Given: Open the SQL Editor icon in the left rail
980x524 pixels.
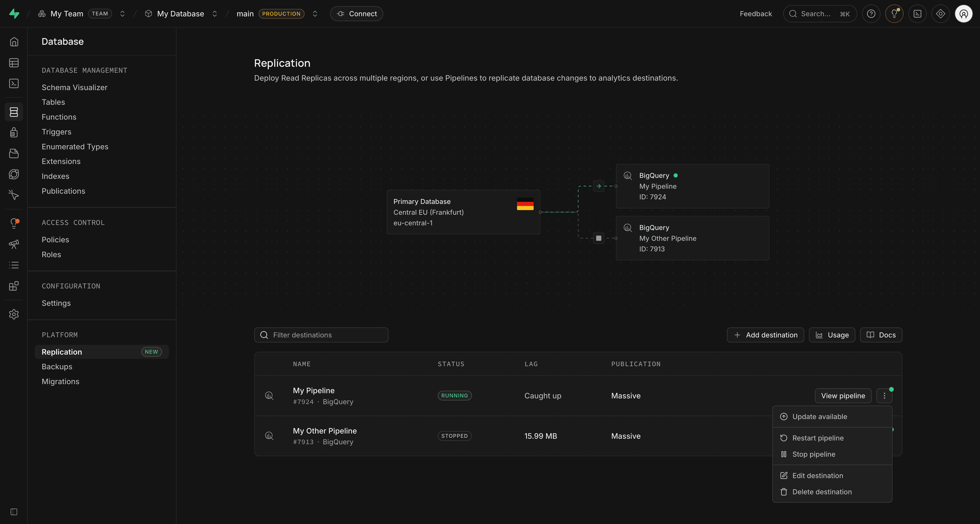Looking at the screenshot, I should 14,83.
